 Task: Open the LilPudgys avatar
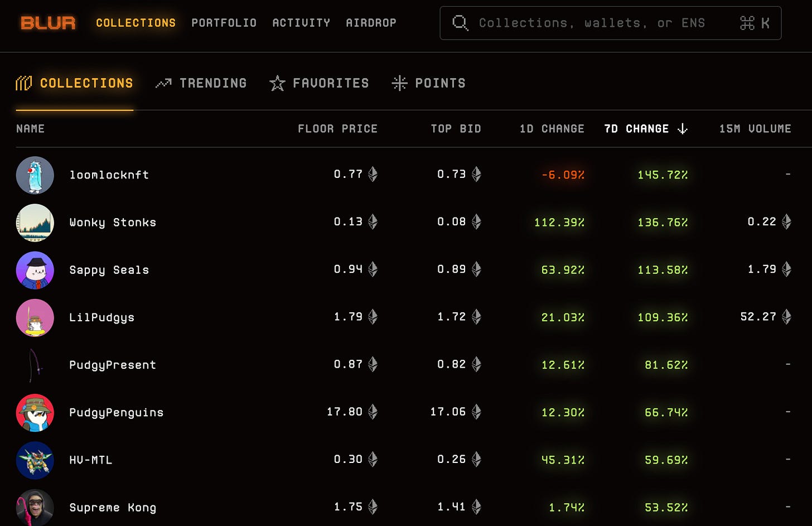(x=35, y=317)
